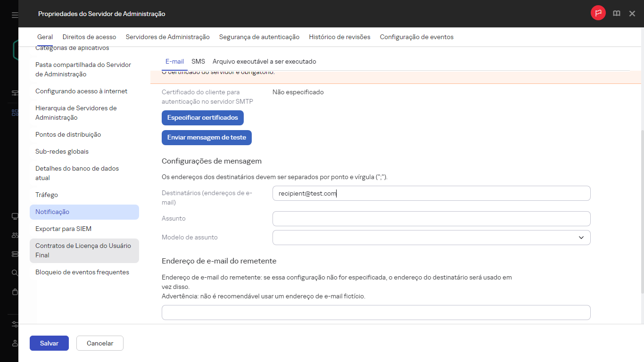This screenshot has height=362, width=644.
Task: Save changes with the Salvar button
Action: 49,343
